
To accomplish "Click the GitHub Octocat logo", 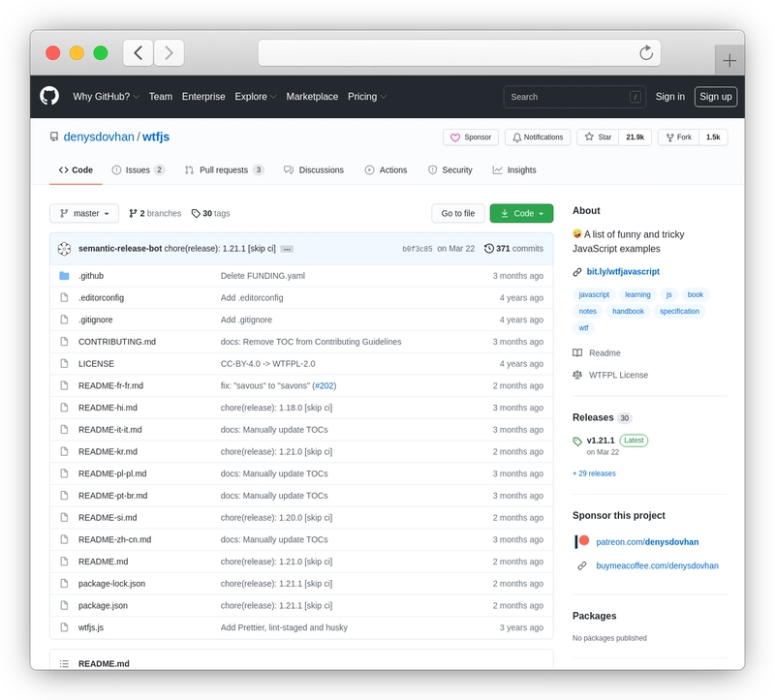I will click(49, 96).
